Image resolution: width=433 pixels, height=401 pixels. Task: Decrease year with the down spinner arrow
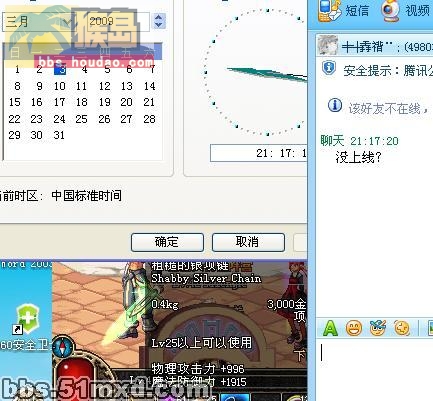tap(159, 25)
